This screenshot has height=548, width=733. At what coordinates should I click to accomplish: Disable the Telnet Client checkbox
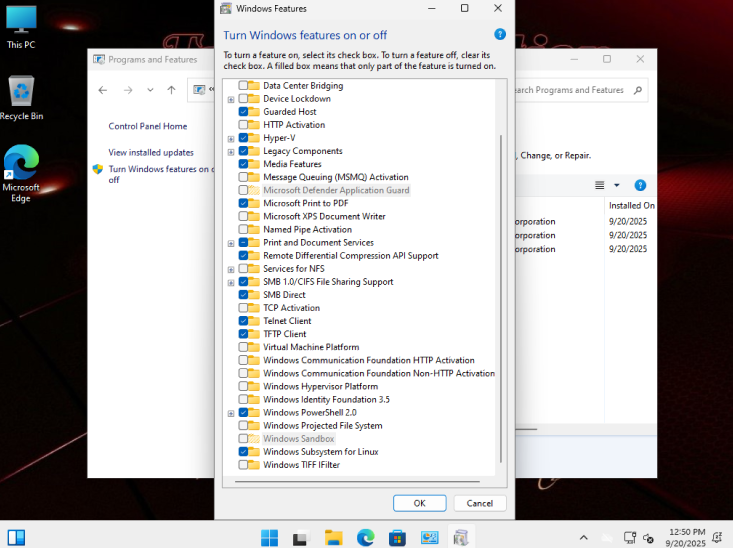click(243, 321)
